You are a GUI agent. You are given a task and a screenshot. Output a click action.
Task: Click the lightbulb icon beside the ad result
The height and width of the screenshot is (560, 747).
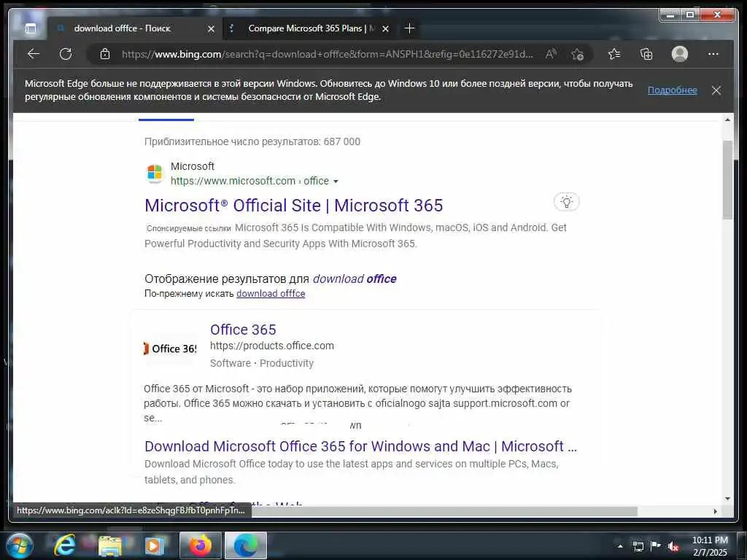coord(566,202)
